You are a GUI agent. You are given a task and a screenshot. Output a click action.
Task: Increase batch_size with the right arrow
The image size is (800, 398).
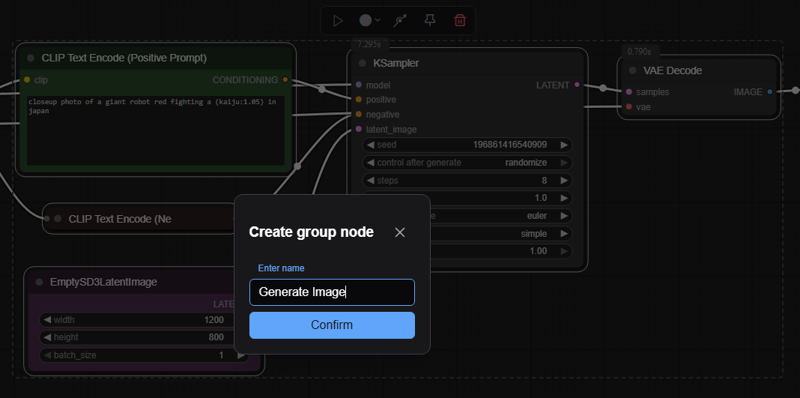coord(241,355)
